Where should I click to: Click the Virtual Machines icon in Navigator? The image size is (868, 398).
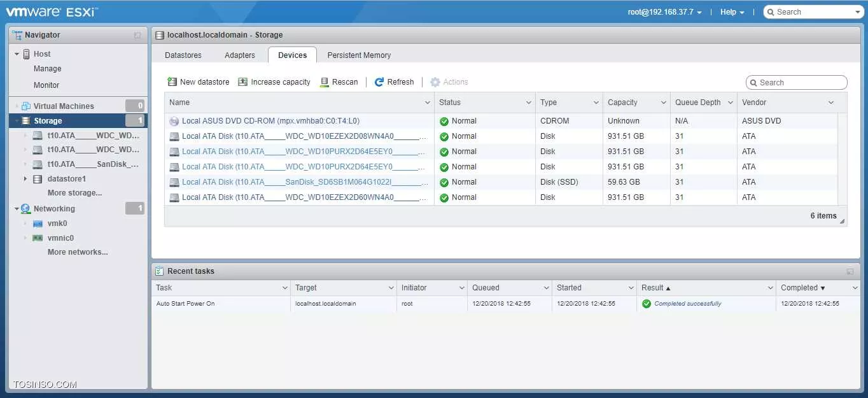[26, 106]
